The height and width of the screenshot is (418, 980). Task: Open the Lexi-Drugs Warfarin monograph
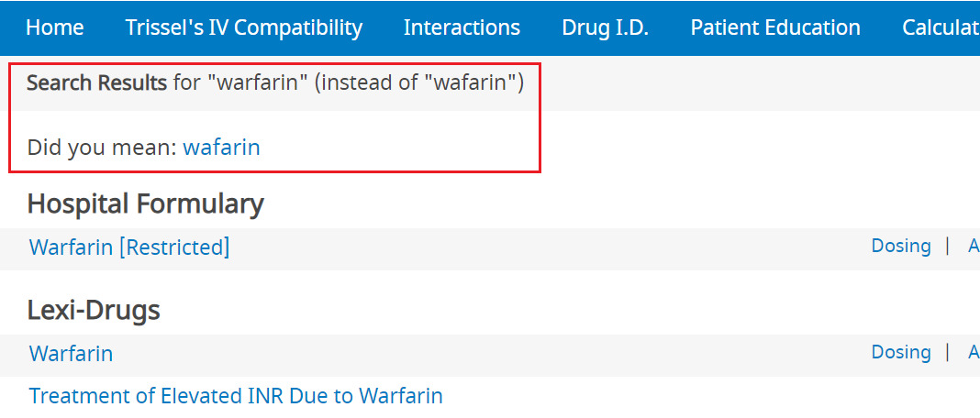(x=72, y=353)
